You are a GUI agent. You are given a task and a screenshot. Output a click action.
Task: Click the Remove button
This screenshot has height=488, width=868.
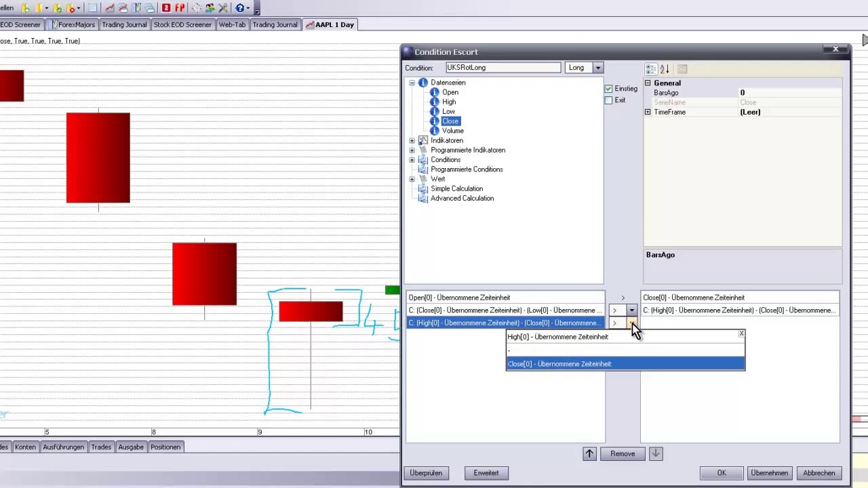tap(623, 454)
